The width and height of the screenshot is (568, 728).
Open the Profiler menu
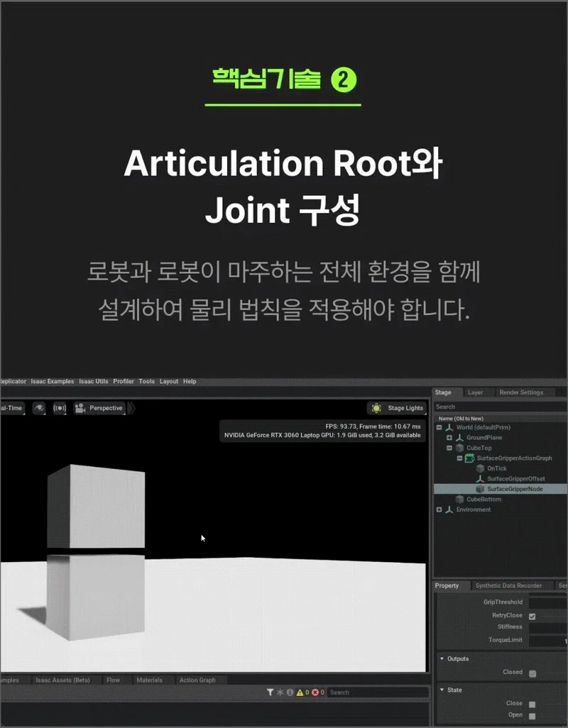[x=124, y=381]
